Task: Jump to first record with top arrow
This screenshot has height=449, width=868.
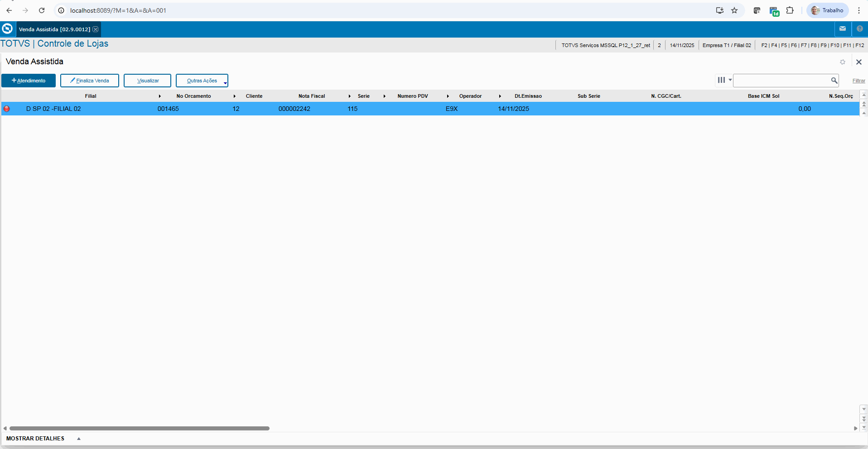Action: (864, 95)
